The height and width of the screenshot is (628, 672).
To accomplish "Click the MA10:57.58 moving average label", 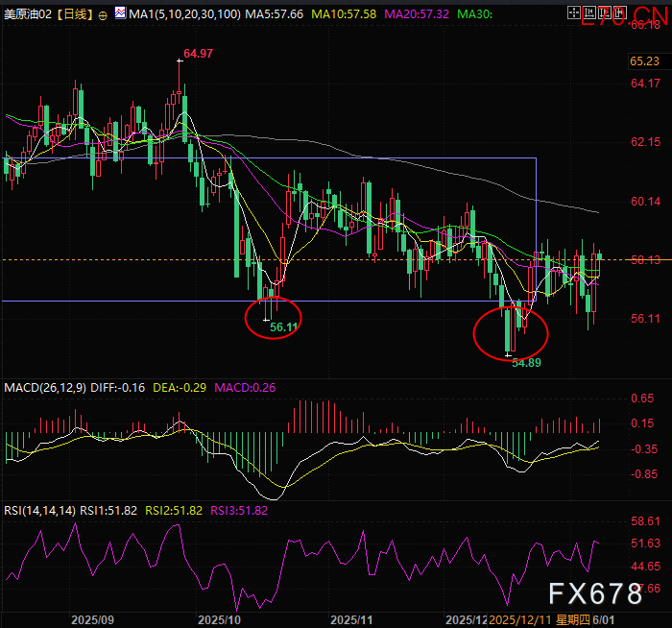I will 341,16.
